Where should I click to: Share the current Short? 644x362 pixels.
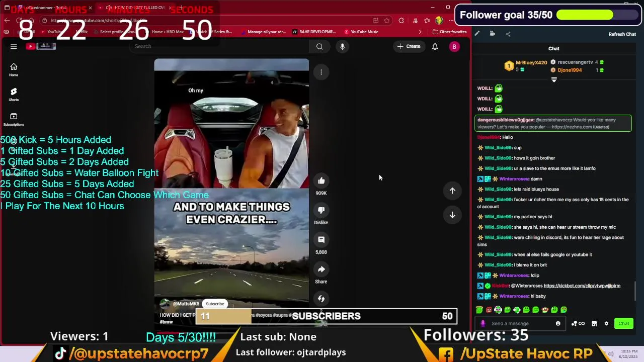(x=321, y=269)
